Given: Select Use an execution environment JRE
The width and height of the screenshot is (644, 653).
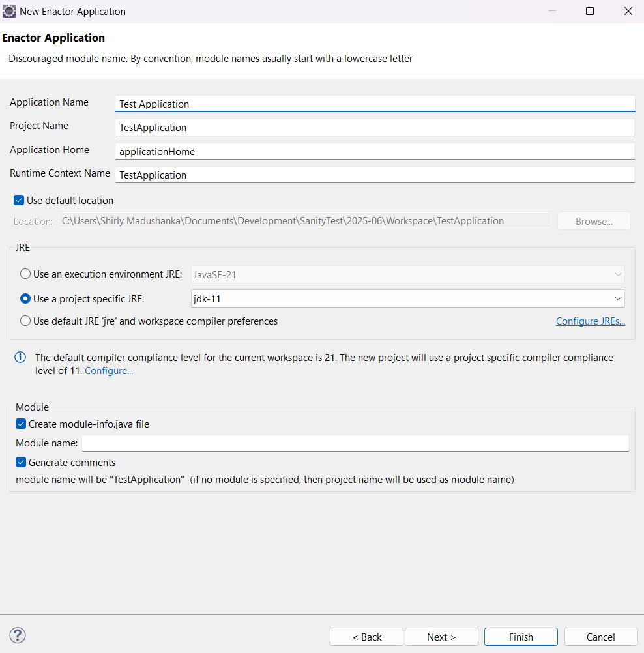Looking at the screenshot, I should pyautogui.click(x=25, y=274).
